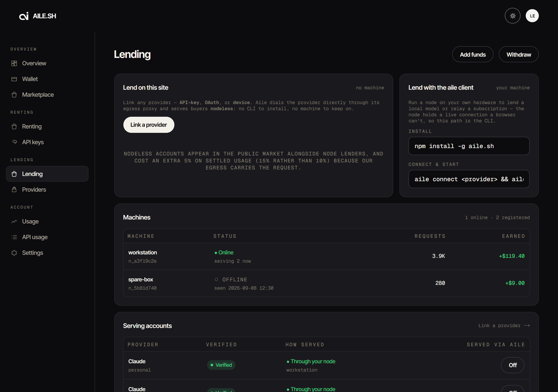Viewport: 558px width, 392px height.
Task: Click the Renting bag icon
Action: (14, 127)
